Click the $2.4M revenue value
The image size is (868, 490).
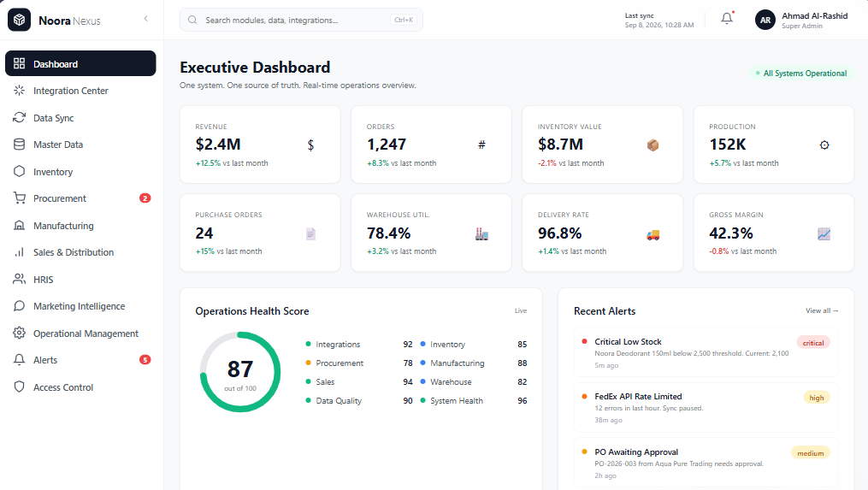click(x=218, y=145)
